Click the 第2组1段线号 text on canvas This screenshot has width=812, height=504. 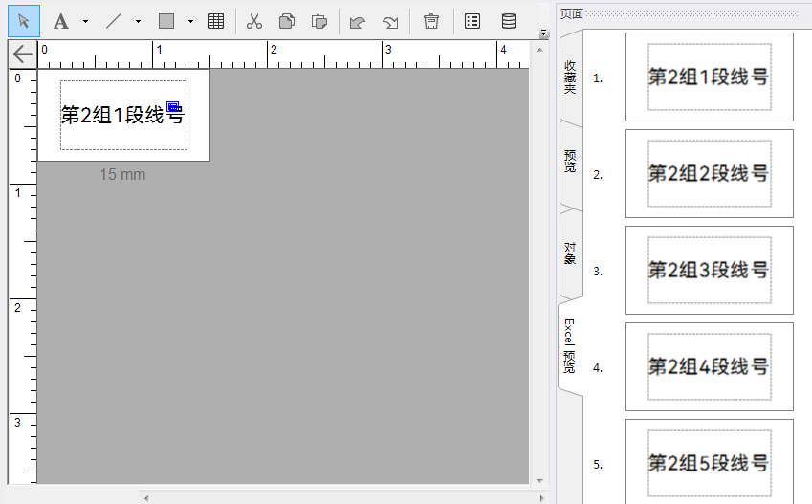pos(121,116)
